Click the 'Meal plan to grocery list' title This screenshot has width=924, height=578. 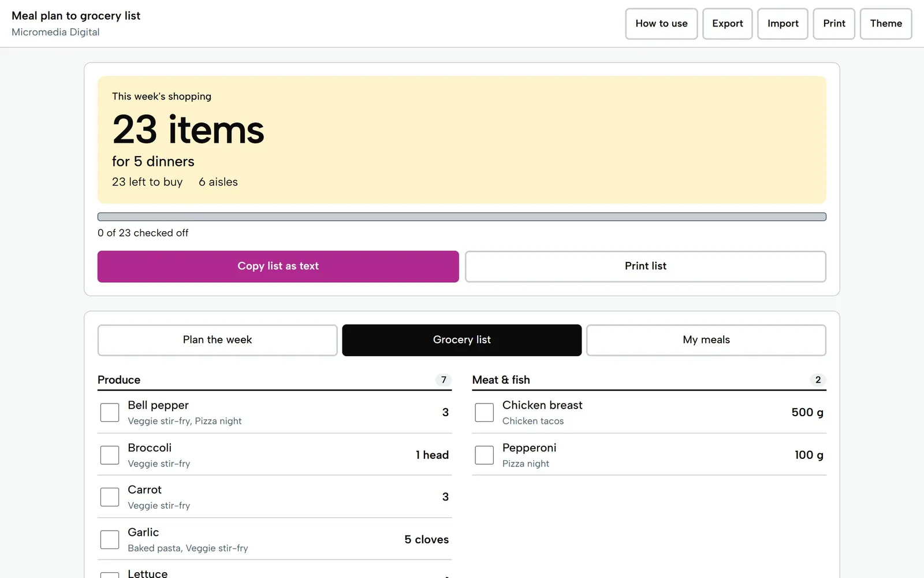tap(76, 16)
